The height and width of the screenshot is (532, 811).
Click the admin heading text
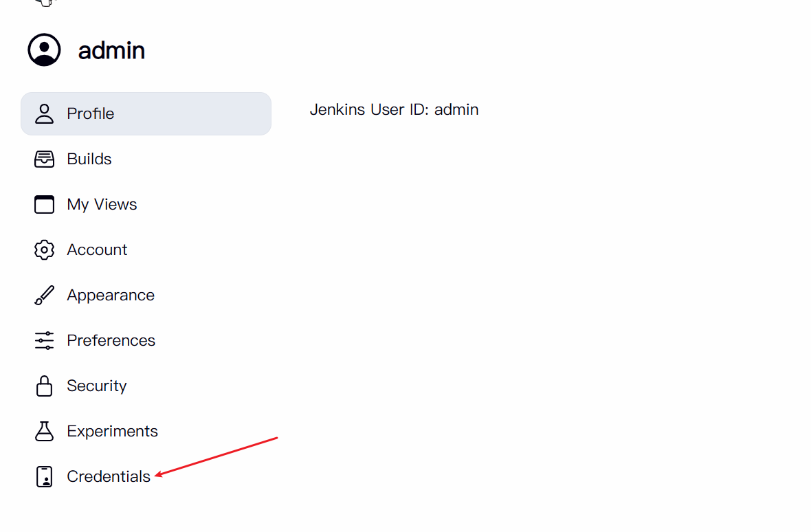[111, 51]
